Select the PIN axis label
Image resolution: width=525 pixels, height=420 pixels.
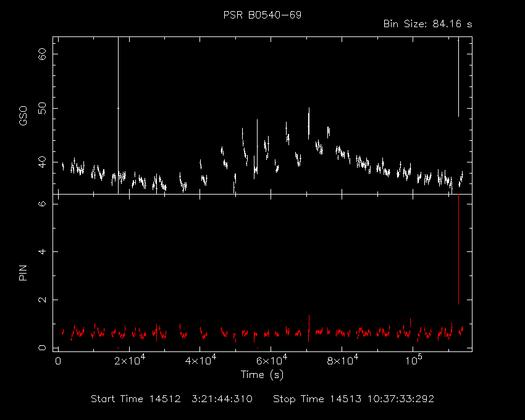23,272
